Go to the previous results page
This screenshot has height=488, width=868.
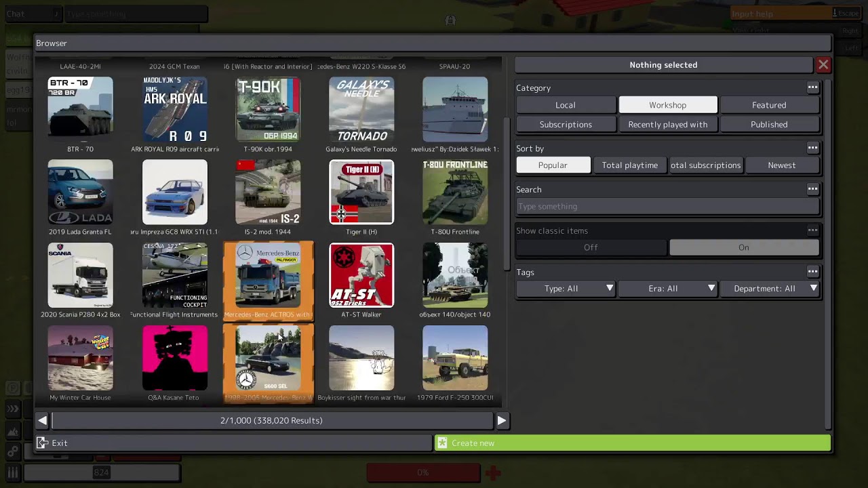43,421
